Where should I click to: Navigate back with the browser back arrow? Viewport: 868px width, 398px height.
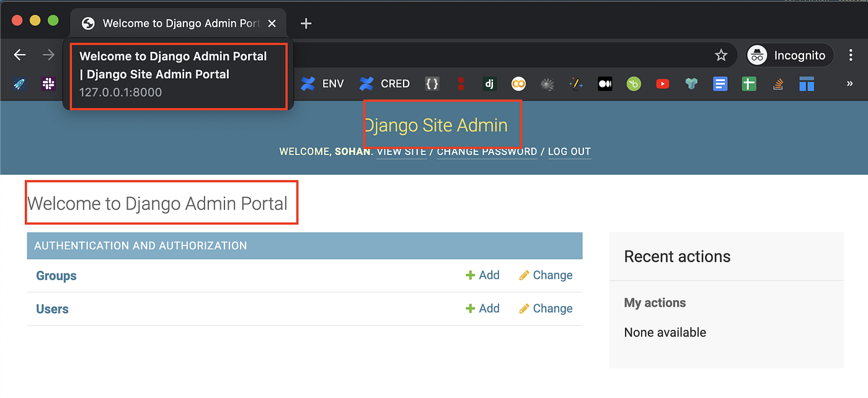(x=19, y=55)
